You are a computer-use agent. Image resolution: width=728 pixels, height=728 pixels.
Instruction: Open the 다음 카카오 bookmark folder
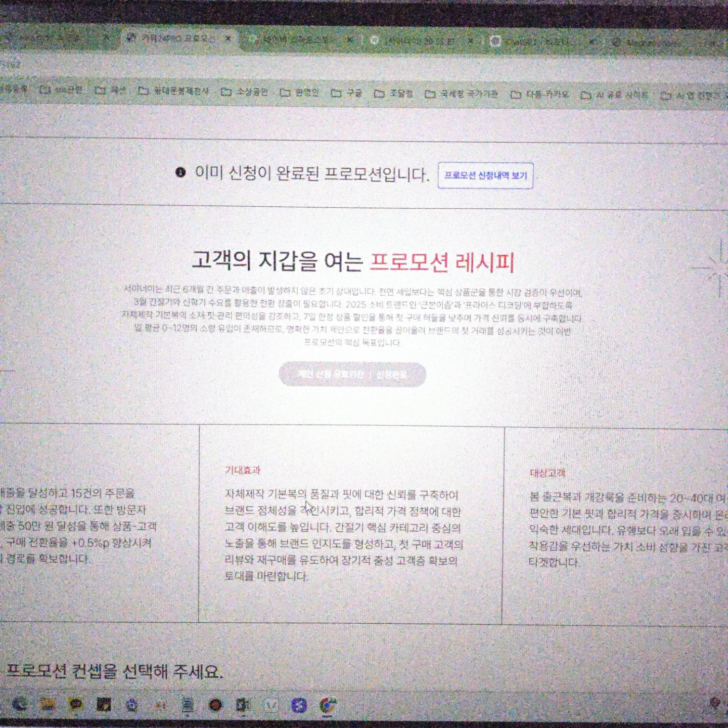click(540, 95)
